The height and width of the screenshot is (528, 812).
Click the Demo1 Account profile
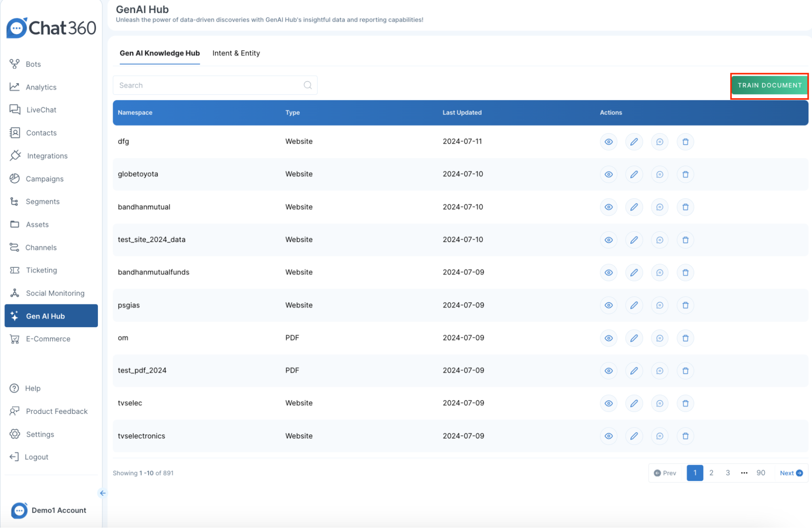click(49, 510)
